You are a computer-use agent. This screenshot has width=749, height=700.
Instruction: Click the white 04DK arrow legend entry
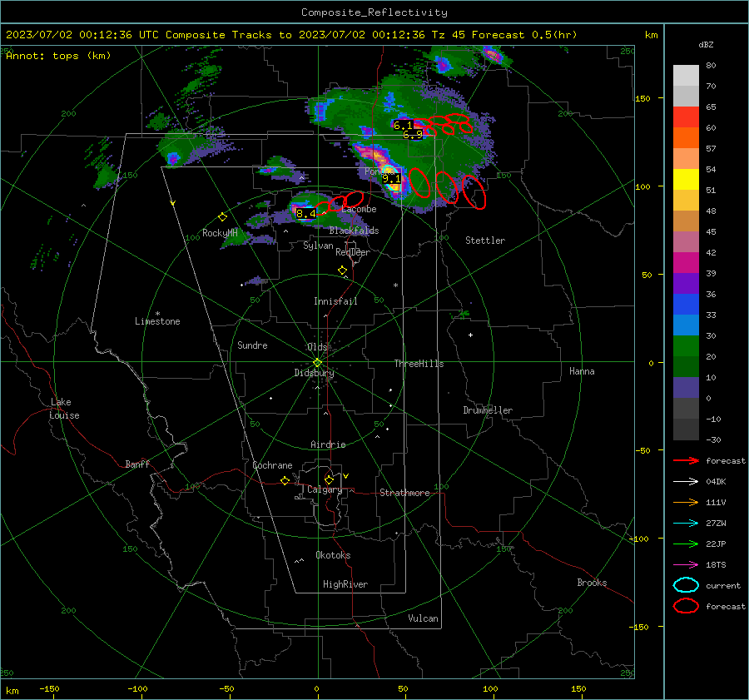coord(686,482)
